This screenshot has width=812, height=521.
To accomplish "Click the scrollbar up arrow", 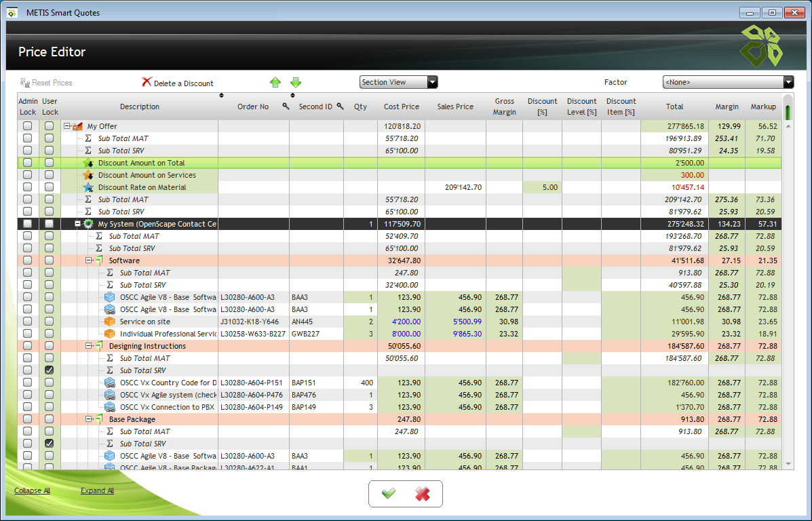I will coord(788,126).
